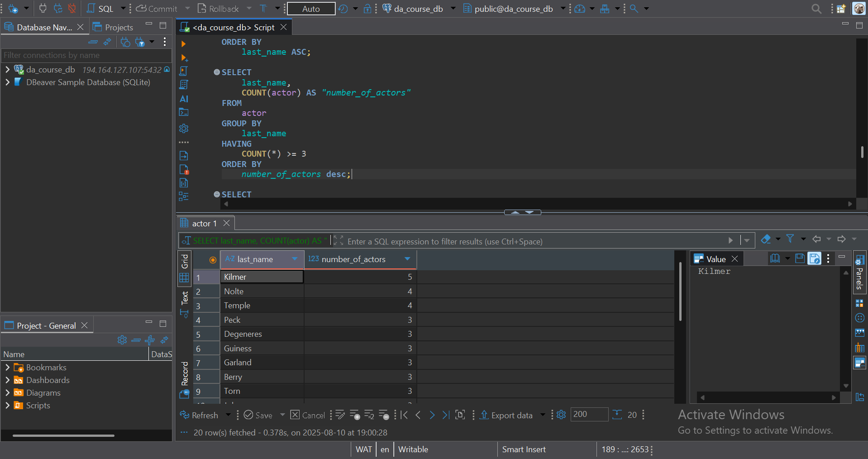Switch to the Projects tab
The image size is (868, 459).
[x=113, y=27]
